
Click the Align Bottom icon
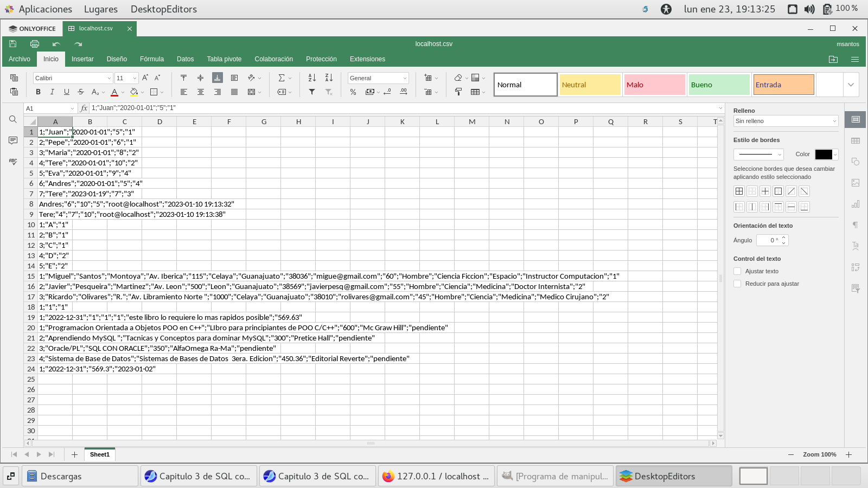coord(217,78)
